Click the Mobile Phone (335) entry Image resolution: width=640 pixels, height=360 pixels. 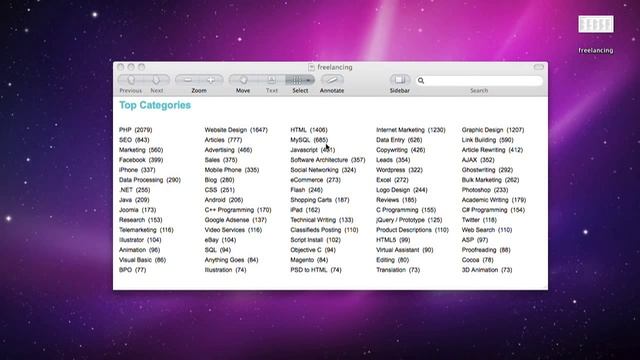(232, 170)
